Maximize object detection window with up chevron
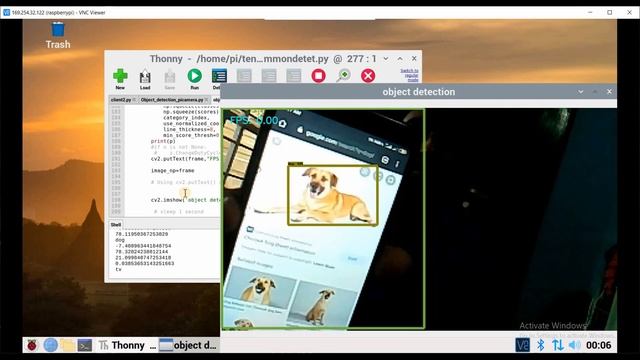This screenshot has width=640, height=360. [595, 92]
